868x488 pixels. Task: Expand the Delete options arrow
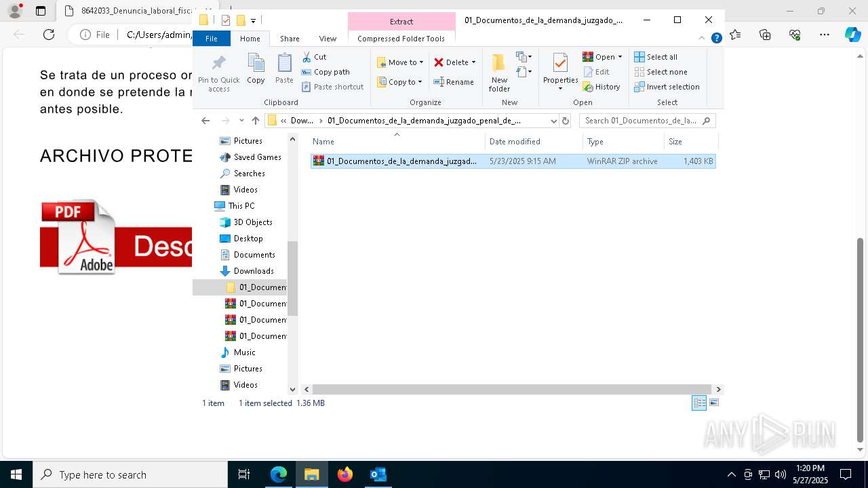pyautogui.click(x=473, y=62)
